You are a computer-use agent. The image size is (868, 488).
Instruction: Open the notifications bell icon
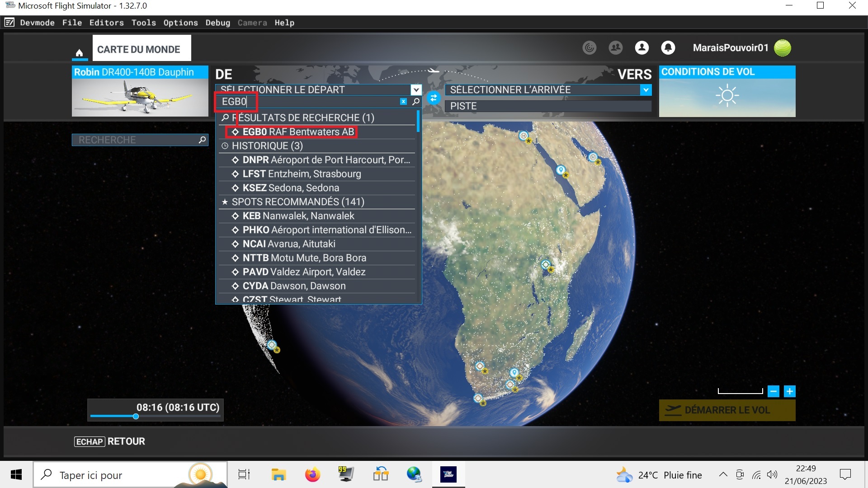[668, 47]
